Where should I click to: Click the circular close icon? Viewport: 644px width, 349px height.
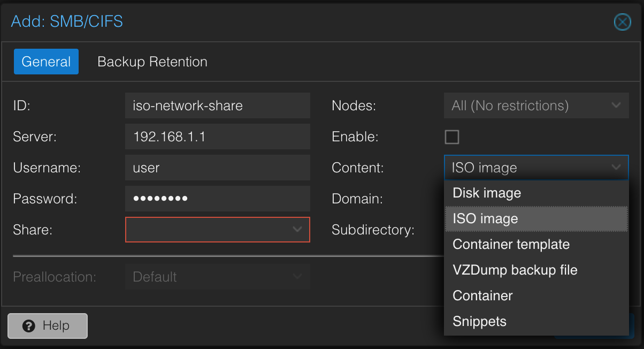point(622,22)
